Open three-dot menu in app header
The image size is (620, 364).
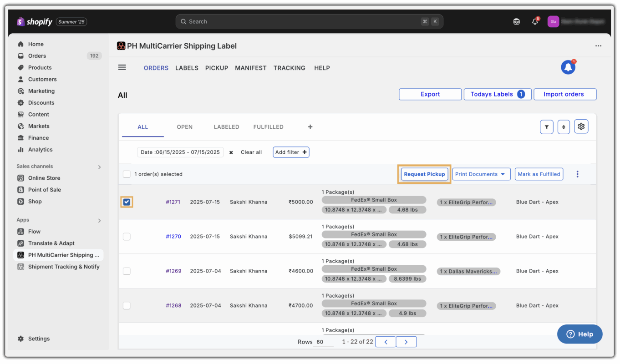point(598,46)
